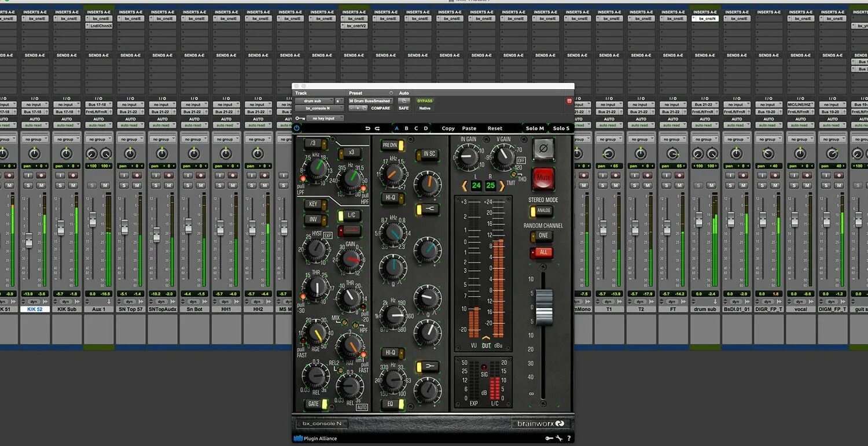Open the Preset menu arrow

[x=391, y=93]
